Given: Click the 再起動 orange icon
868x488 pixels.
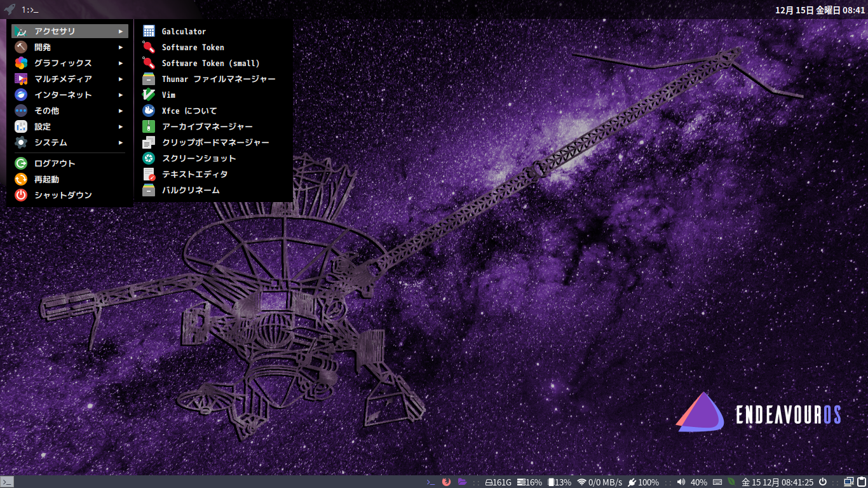Looking at the screenshot, I should [21, 179].
